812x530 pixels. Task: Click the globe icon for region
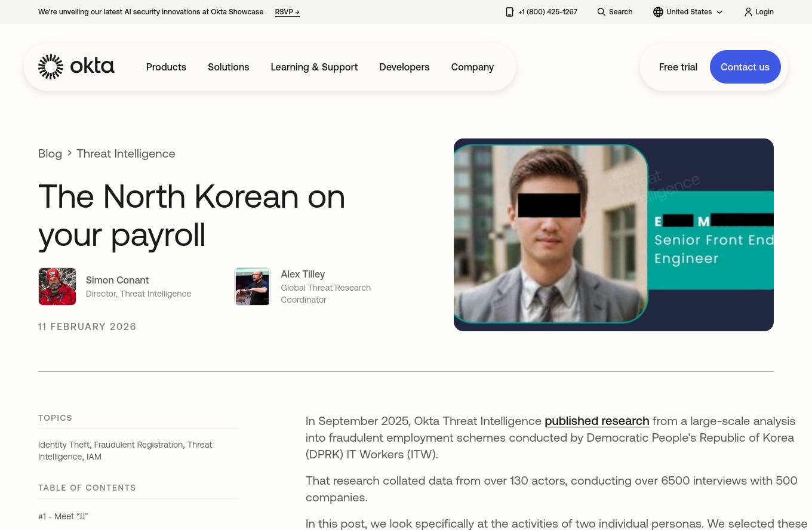(658, 12)
